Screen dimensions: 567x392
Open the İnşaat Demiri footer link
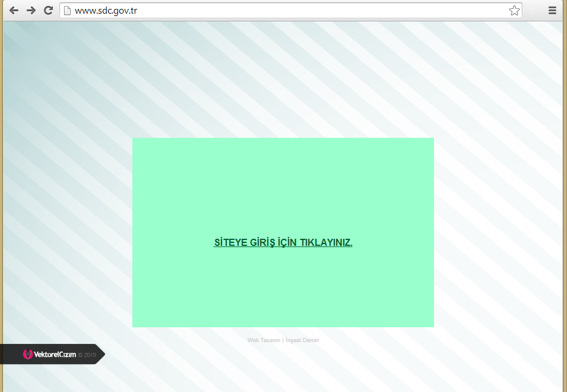point(302,340)
